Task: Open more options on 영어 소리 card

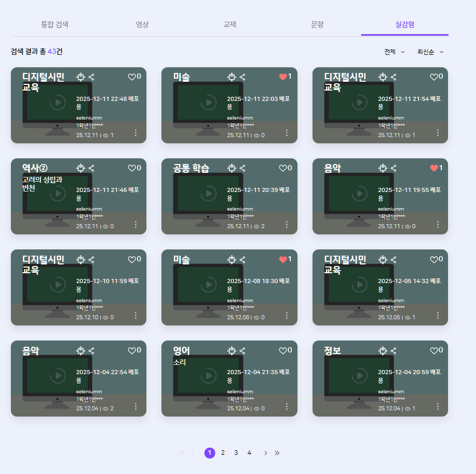Action: click(x=287, y=406)
